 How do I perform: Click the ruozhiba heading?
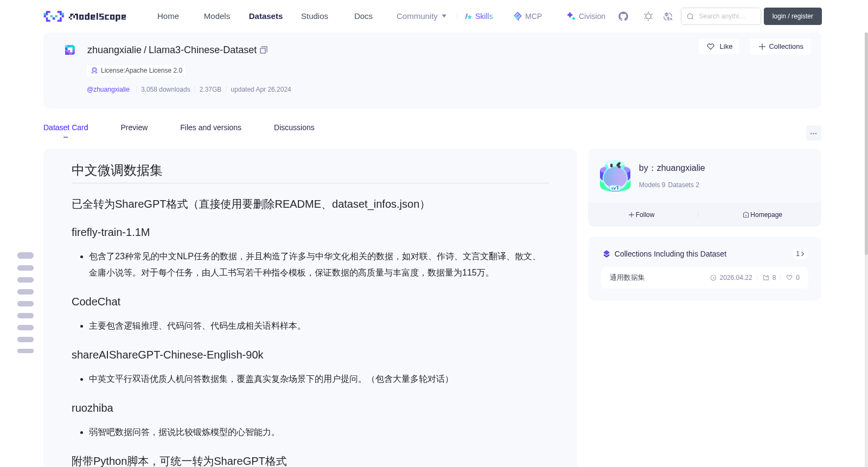pos(92,408)
